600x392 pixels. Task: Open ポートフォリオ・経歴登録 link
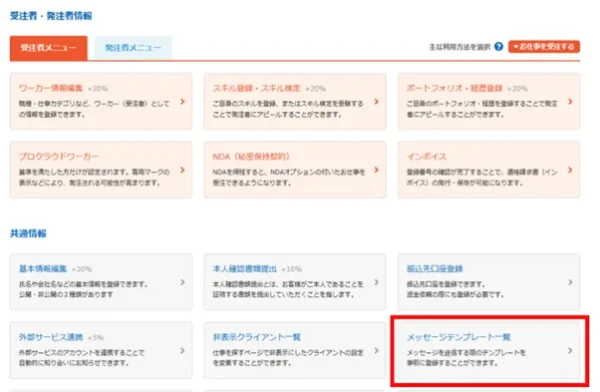454,88
